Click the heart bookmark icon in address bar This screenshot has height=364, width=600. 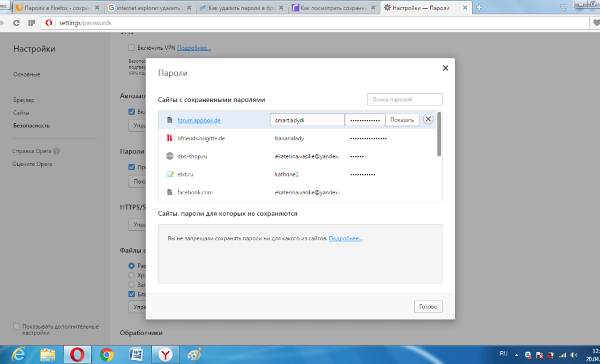point(596,23)
